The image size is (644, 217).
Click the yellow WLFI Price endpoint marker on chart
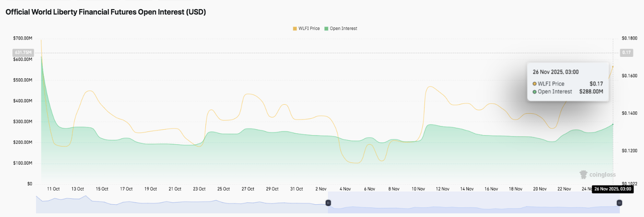tap(613, 67)
